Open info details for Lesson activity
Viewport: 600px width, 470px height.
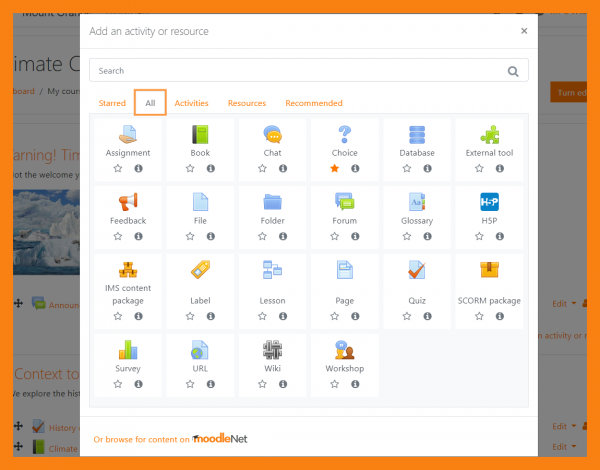[x=283, y=316]
